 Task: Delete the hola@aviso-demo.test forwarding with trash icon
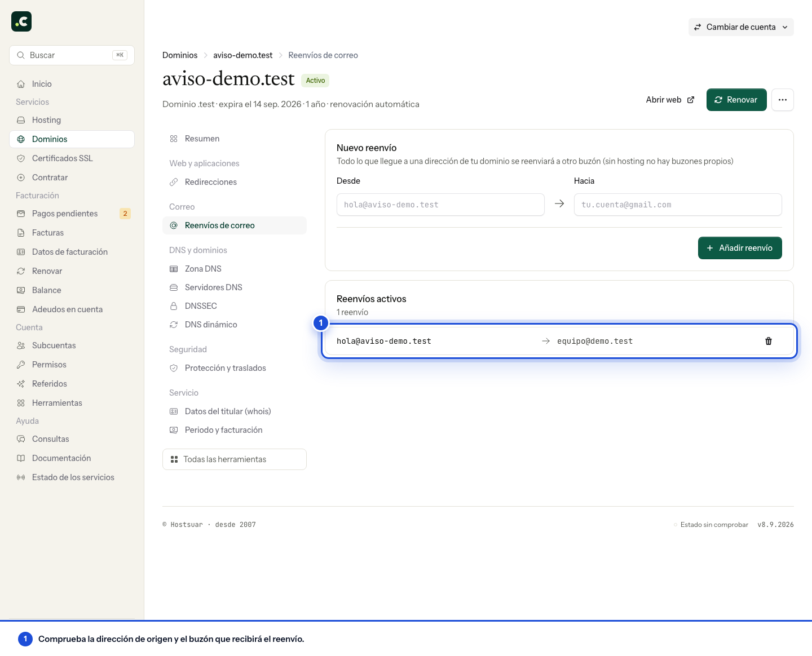click(769, 341)
